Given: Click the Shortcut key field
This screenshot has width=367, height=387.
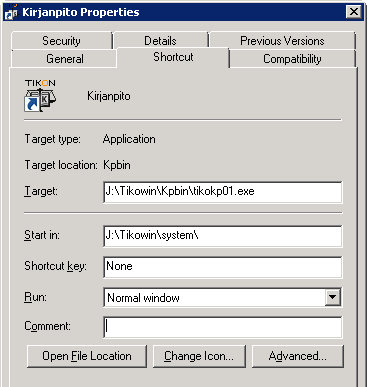Looking at the screenshot, I should pyautogui.click(x=223, y=267).
